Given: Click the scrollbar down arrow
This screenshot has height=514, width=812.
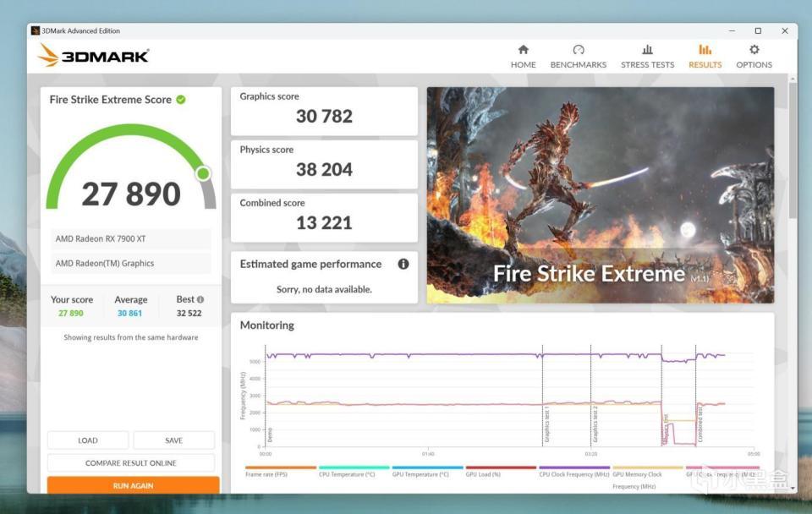Looking at the screenshot, I should [x=793, y=488].
